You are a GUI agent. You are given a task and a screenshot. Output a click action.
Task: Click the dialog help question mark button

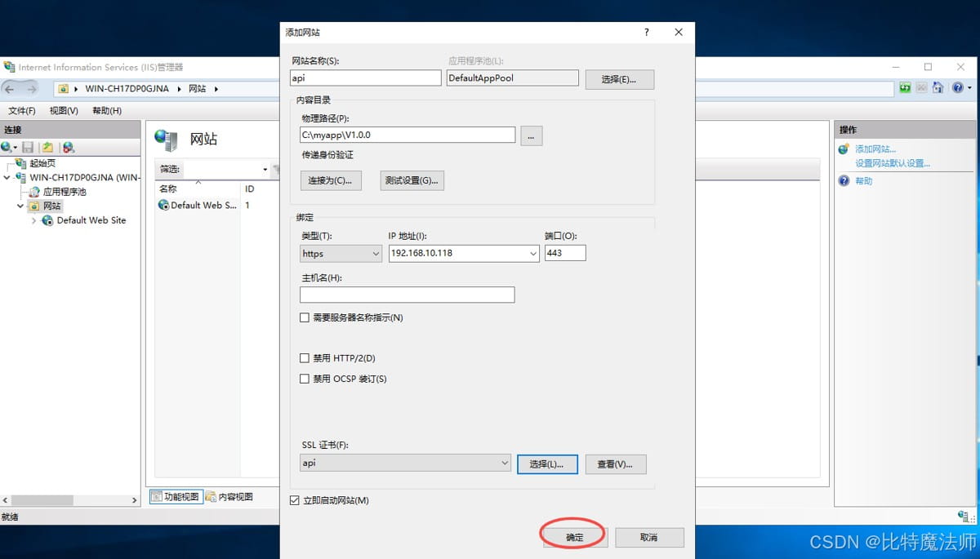647,33
